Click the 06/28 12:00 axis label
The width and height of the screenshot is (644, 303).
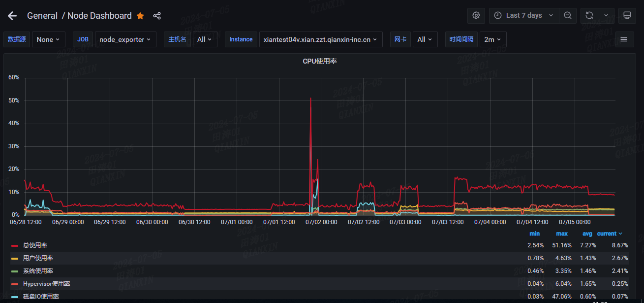(26, 222)
